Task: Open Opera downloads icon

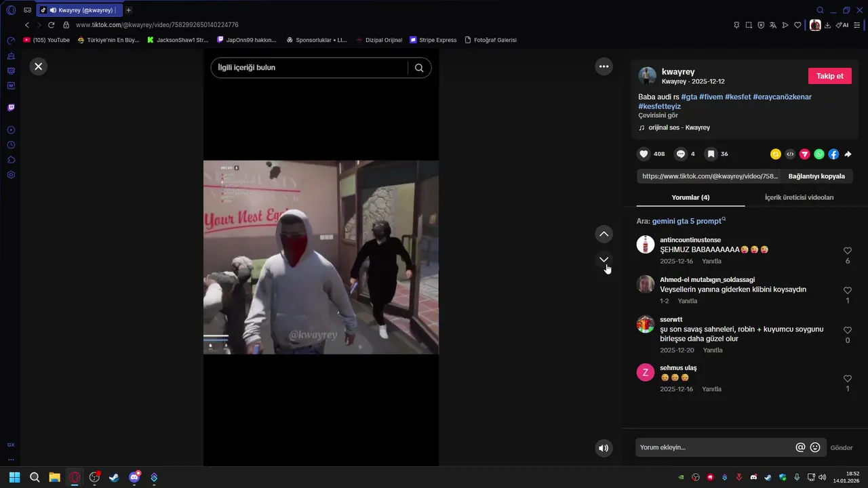Action: [828, 25]
